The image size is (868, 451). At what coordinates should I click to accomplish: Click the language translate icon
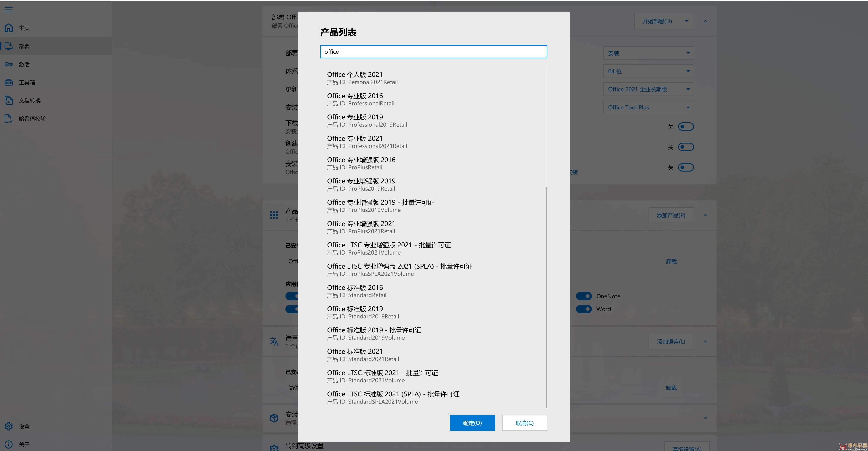coord(274,342)
